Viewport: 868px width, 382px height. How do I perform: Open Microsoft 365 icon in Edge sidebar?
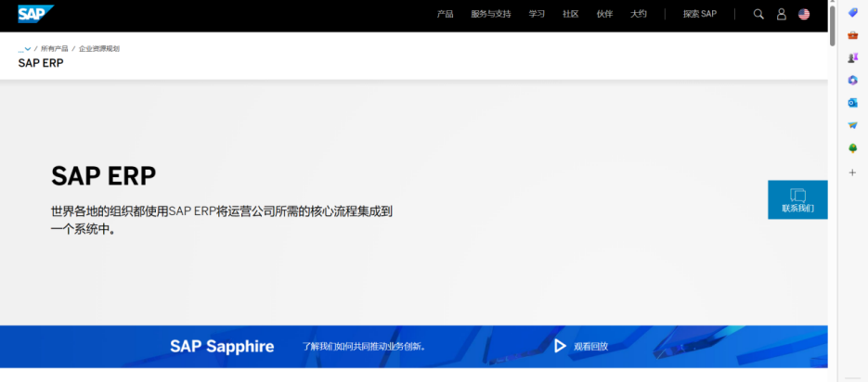point(852,80)
